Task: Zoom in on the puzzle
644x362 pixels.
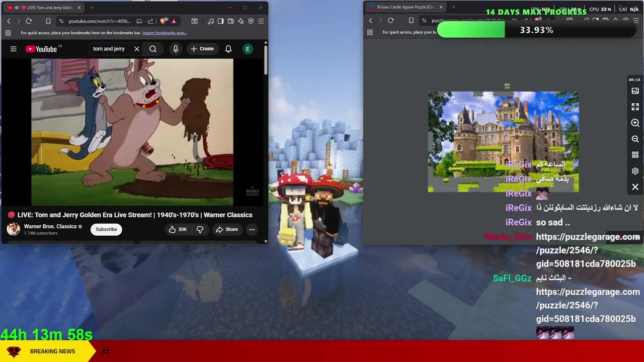Action: [635, 123]
